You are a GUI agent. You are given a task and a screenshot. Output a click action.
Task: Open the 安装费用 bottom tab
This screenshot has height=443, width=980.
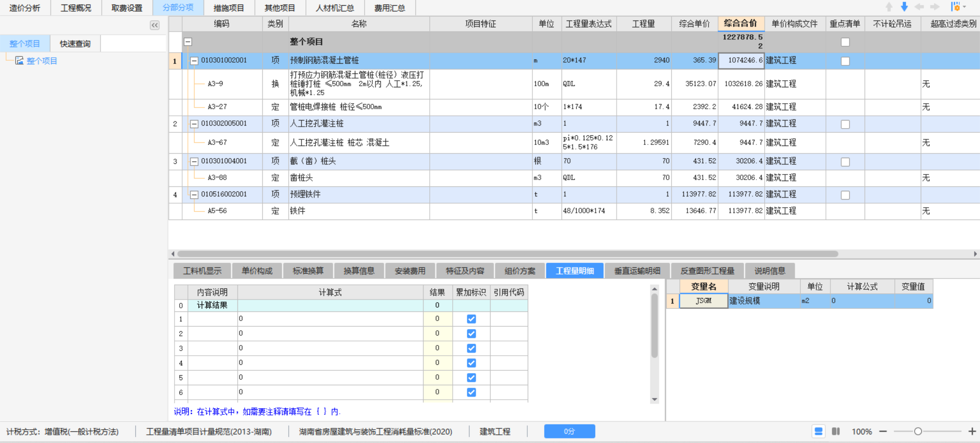(x=410, y=271)
